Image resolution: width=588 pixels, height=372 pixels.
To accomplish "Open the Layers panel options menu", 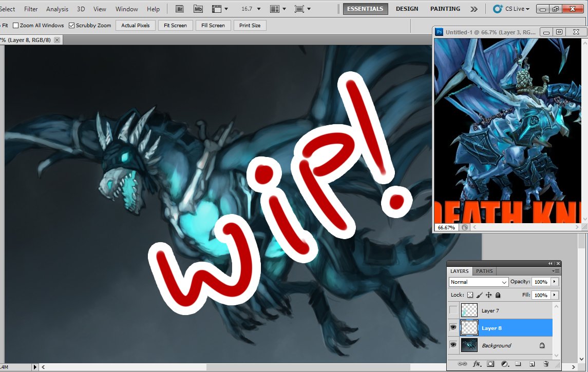I will pos(556,271).
